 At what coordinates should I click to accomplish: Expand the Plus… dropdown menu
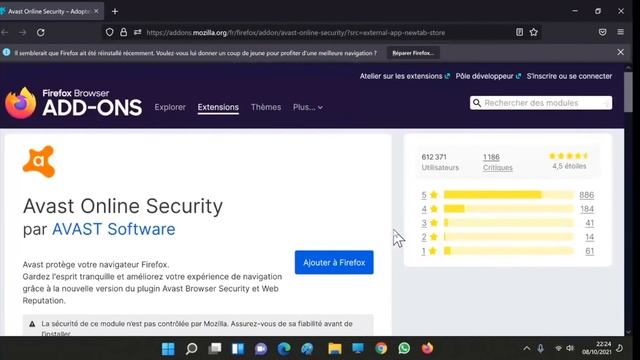pos(308,107)
